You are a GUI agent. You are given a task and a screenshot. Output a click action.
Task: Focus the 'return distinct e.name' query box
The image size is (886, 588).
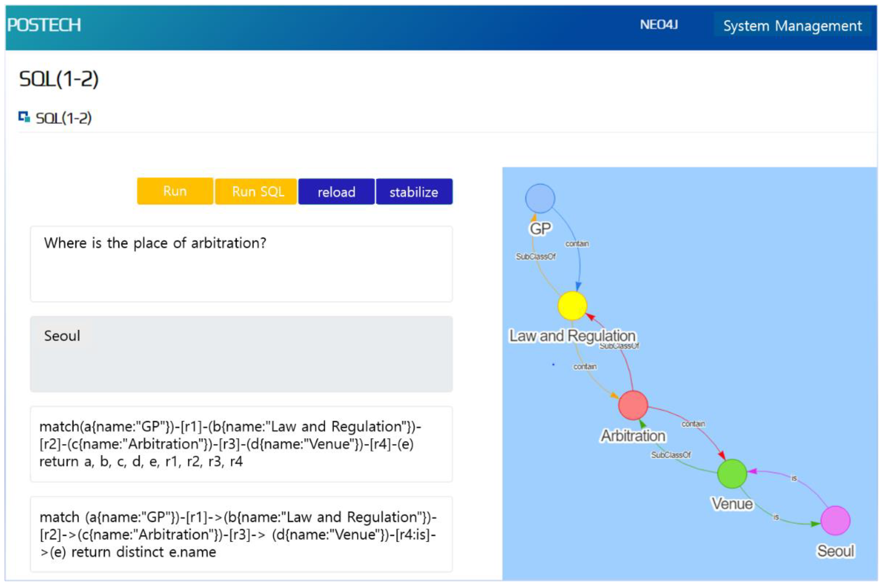tap(241, 534)
